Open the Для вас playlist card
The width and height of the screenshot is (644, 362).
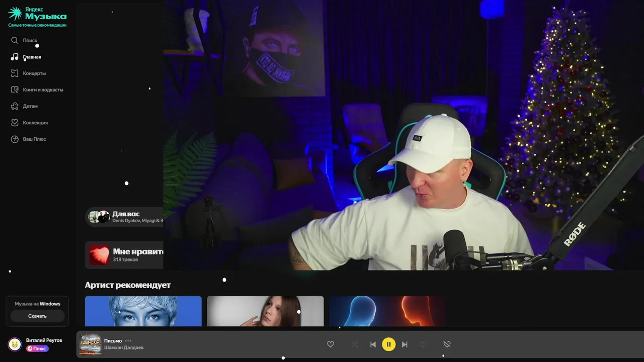tap(124, 217)
